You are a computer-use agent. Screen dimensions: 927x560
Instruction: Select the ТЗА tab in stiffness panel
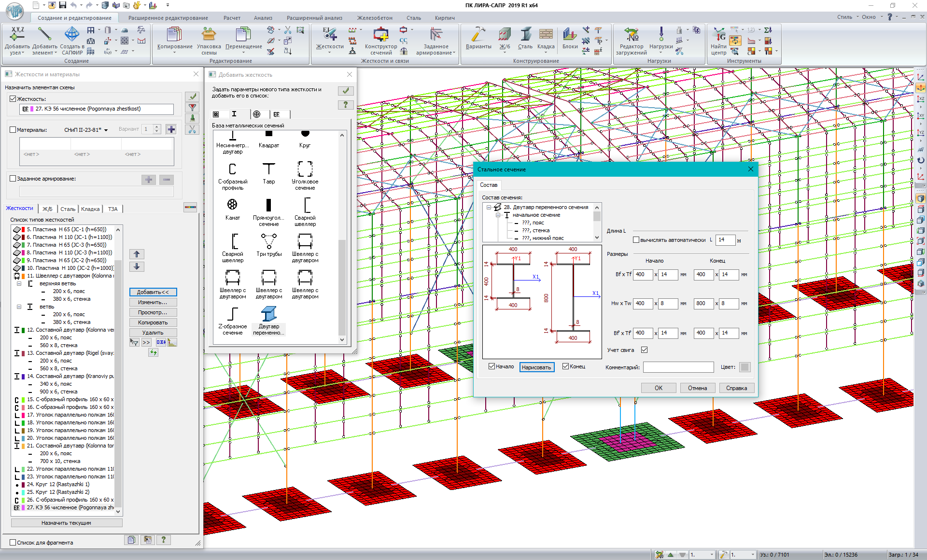(112, 209)
